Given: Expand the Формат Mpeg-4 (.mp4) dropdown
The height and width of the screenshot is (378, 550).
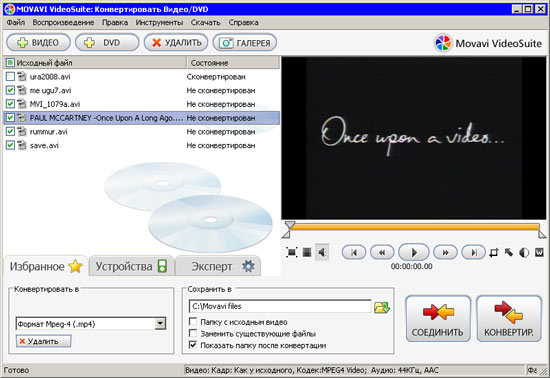Looking at the screenshot, I should point(160,323).
